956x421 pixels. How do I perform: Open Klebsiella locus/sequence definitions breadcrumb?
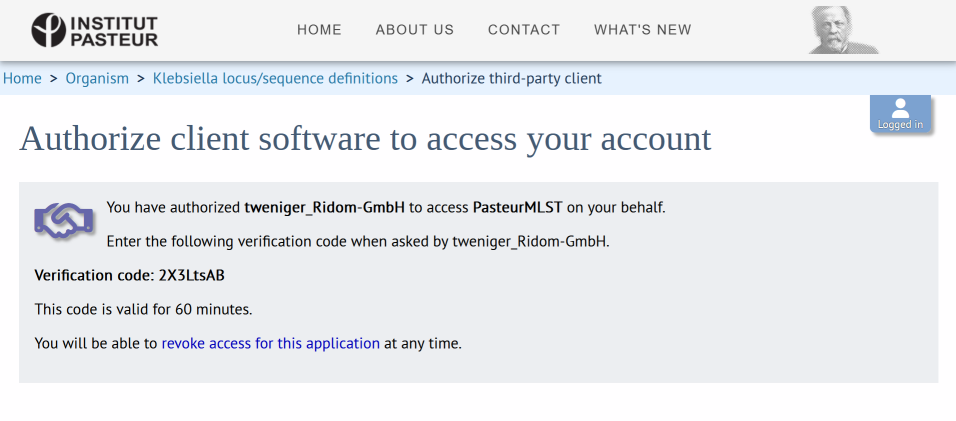[x=275, y=78]
